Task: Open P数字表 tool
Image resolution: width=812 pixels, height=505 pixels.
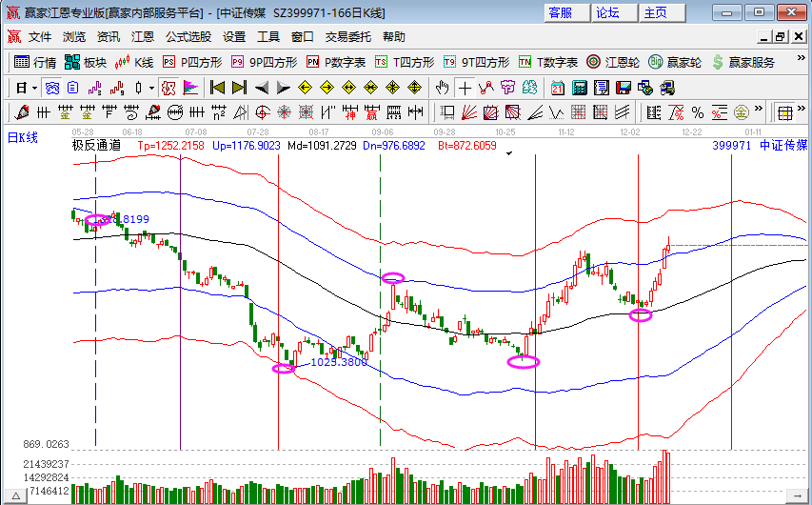Action: (x=336, y=62)
